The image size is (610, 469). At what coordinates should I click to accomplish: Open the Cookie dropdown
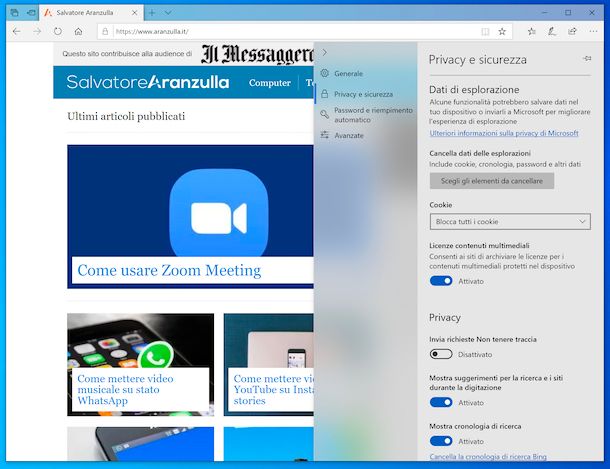pyautogui.click(x=510, y=222)
